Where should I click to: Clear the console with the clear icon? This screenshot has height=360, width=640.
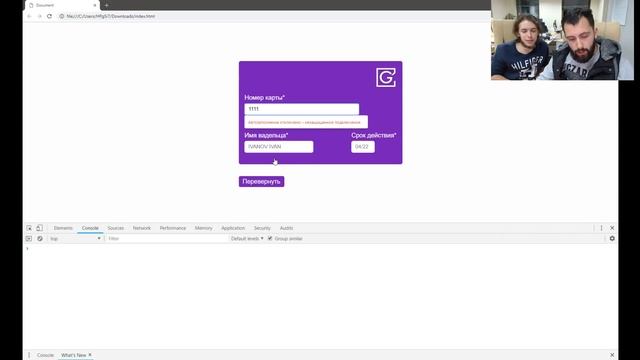click(40, 239)
